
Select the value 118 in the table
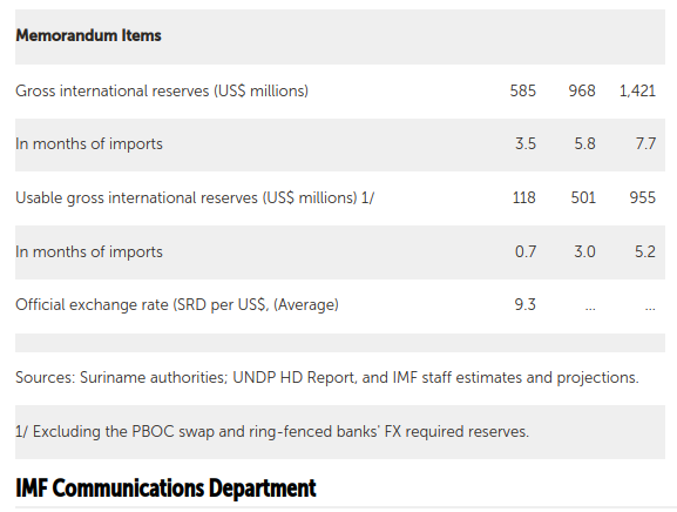click(523, 198)
